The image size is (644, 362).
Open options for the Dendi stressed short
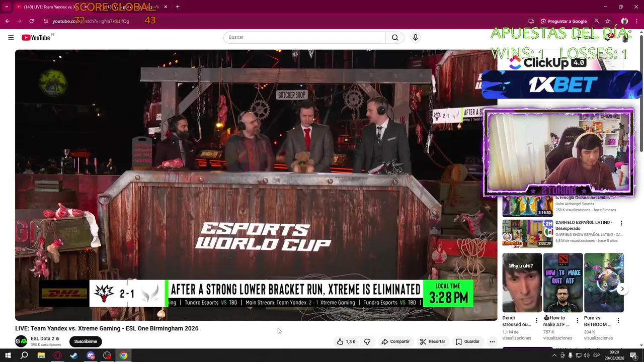[536, 320]
